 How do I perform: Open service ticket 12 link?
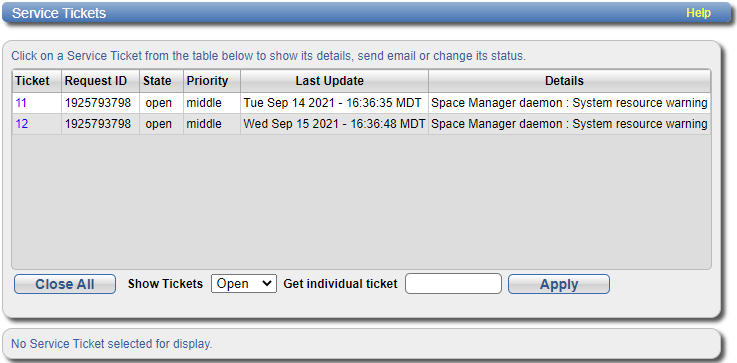click(x=22, y=124)
